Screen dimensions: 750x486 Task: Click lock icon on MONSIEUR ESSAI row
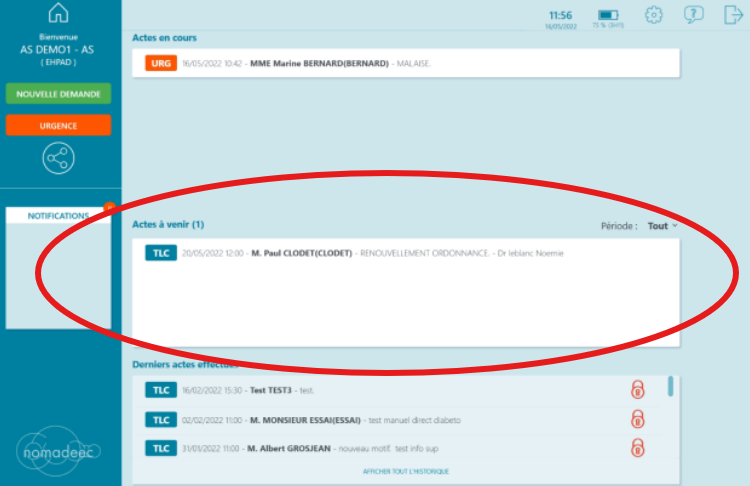(637, 420)
